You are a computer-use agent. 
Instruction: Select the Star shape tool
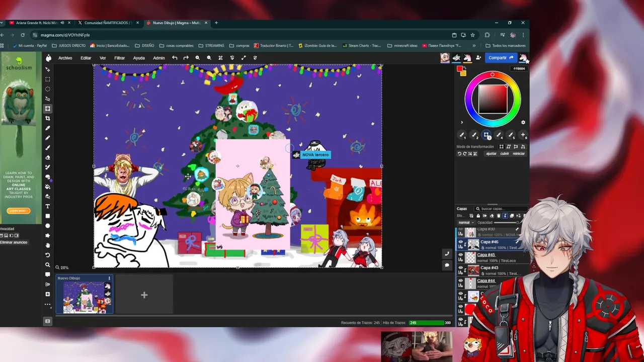(48, 235)
